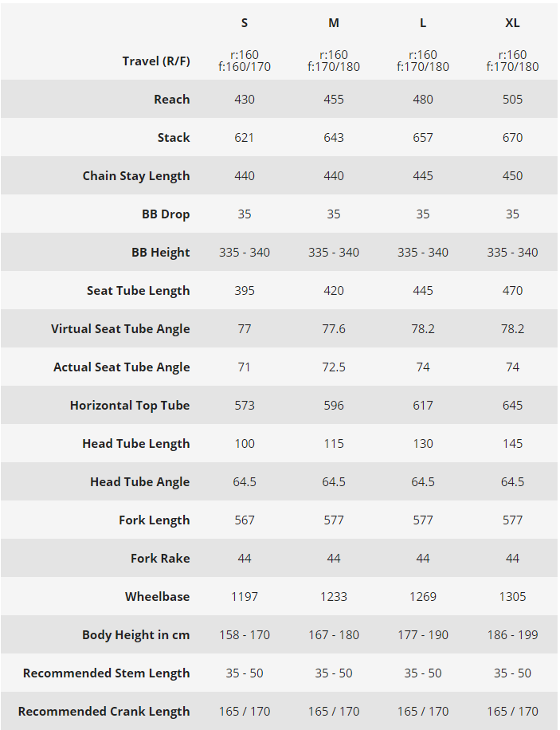Click the Travel (R/F) label
560x730 pixels.
coord(156,61)
